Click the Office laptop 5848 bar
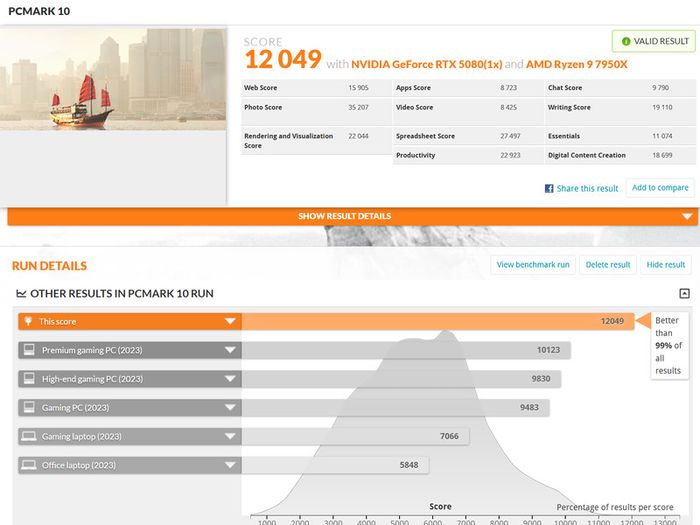 (x=335, y=465)
